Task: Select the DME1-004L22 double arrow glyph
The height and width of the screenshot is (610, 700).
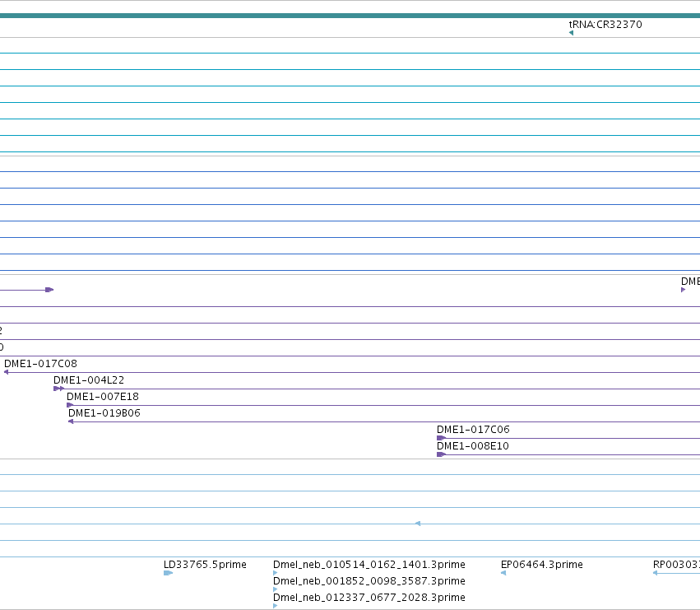Action: coord(58,389)
